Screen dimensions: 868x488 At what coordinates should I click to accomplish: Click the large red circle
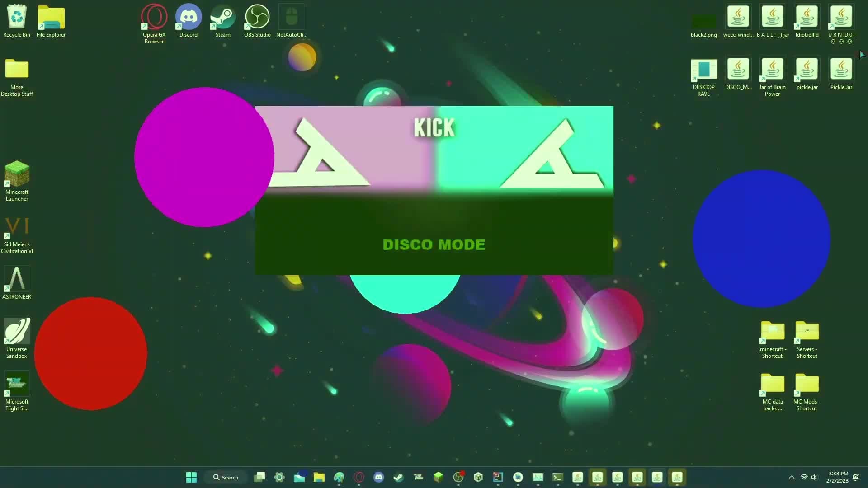click(90, 353)
